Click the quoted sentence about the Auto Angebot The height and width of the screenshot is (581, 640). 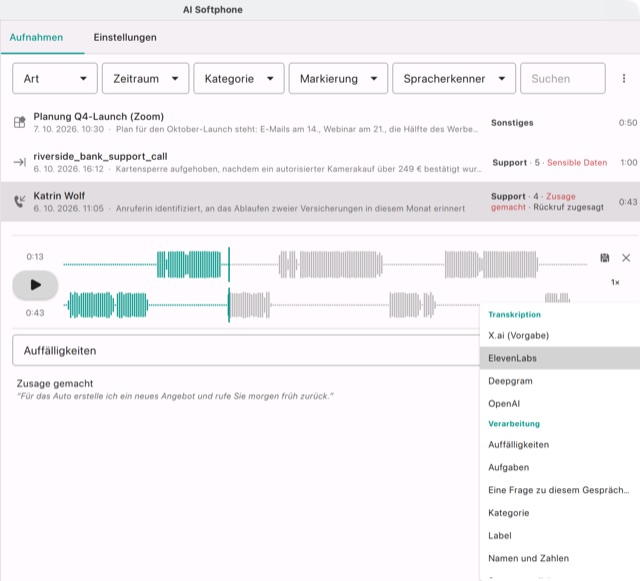pos(175,396)
